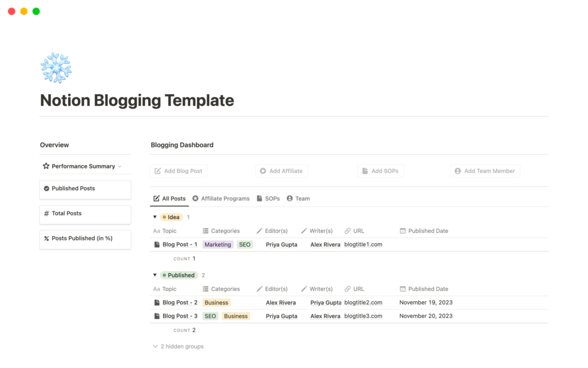Open the Team tab
The image size is (588, 368).
click(299, 198)
